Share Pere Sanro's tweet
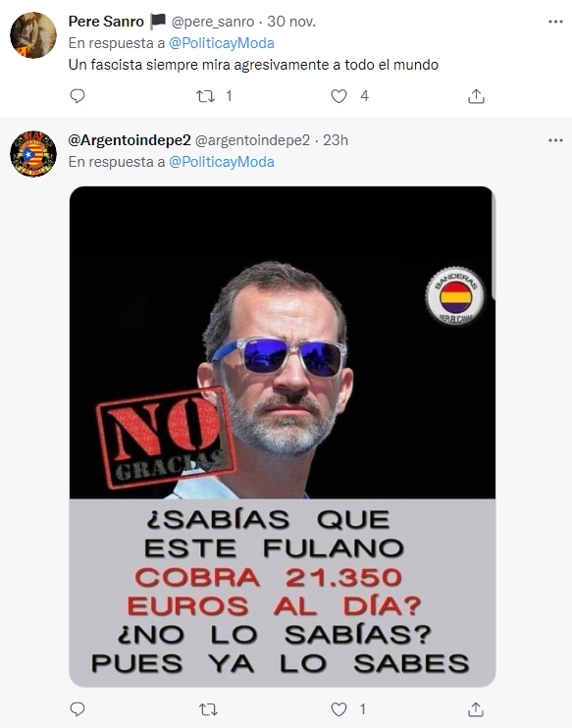Screen dimensions: 572x728 click(476, 96)
